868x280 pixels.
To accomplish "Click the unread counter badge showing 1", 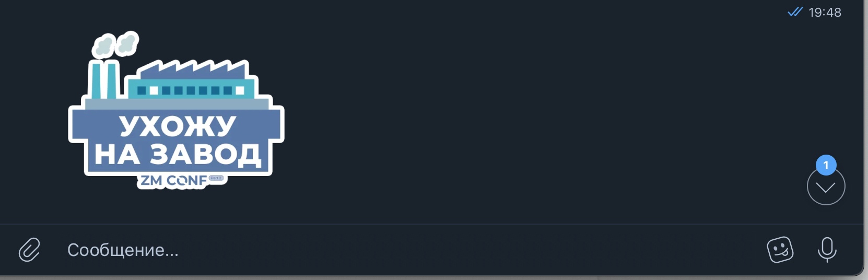I will pos(826,165).
